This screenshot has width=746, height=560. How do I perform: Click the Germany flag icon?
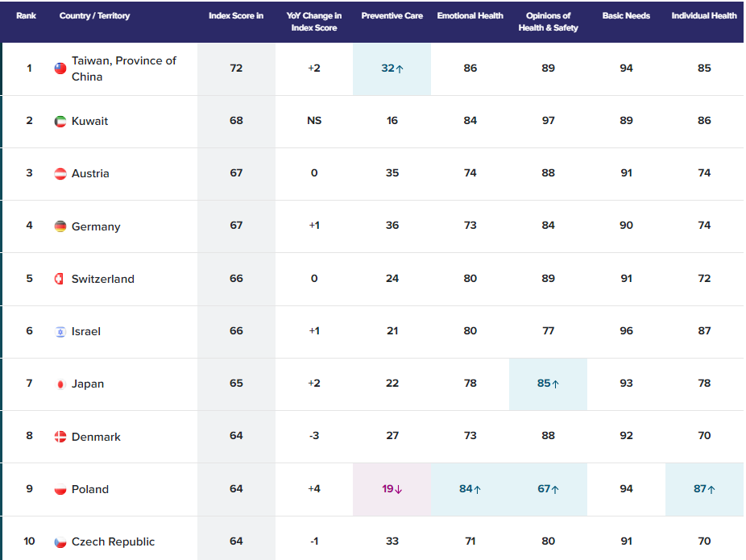pyautogui.click(x=60, y=226)
